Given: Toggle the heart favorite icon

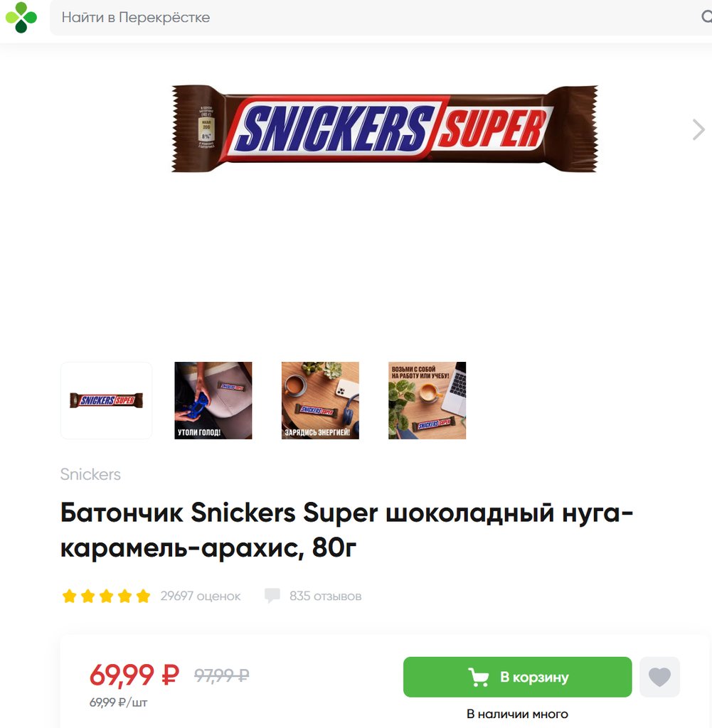Looking at the screenshot, I should 659,677.
